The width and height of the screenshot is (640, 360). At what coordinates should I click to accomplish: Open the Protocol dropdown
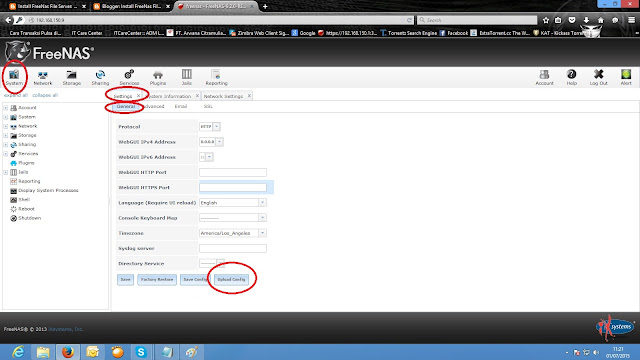coord(210,127)
